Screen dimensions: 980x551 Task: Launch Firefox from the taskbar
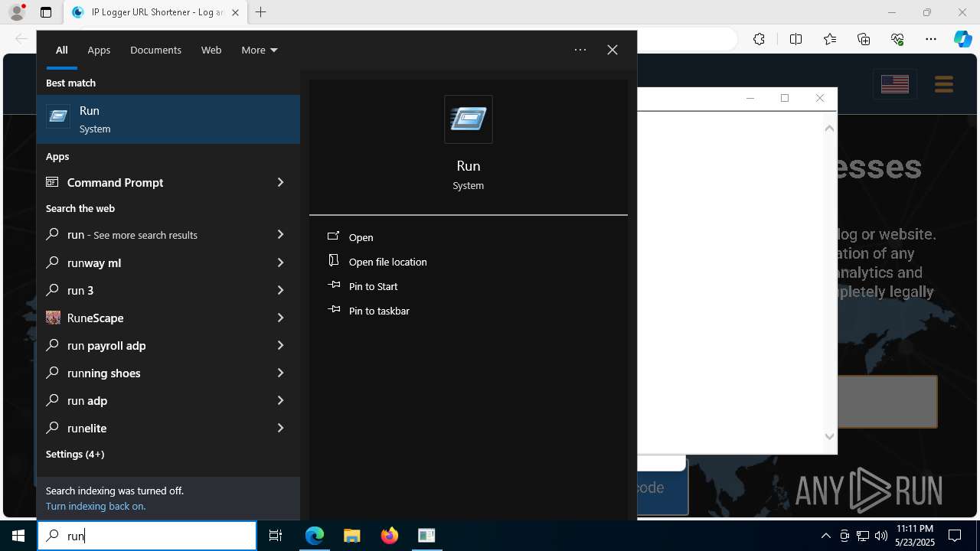(389, 536)
